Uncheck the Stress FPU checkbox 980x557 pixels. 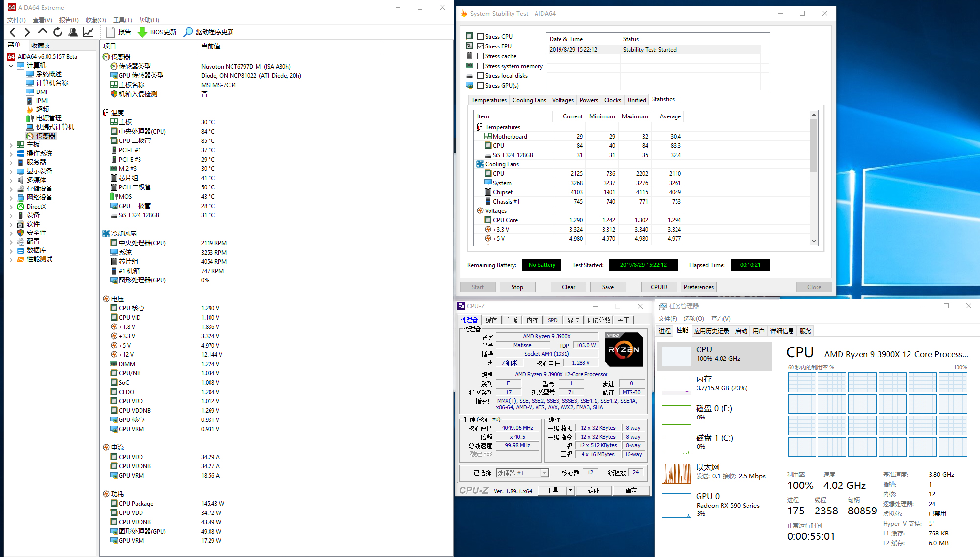click(x=480, y=46)
